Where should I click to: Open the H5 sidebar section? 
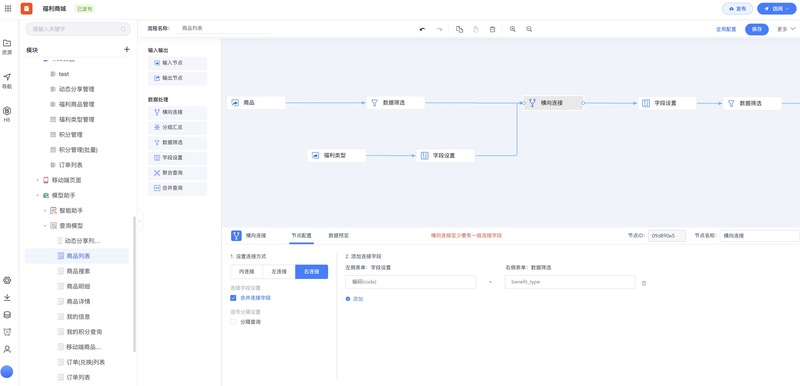point(7,114)
